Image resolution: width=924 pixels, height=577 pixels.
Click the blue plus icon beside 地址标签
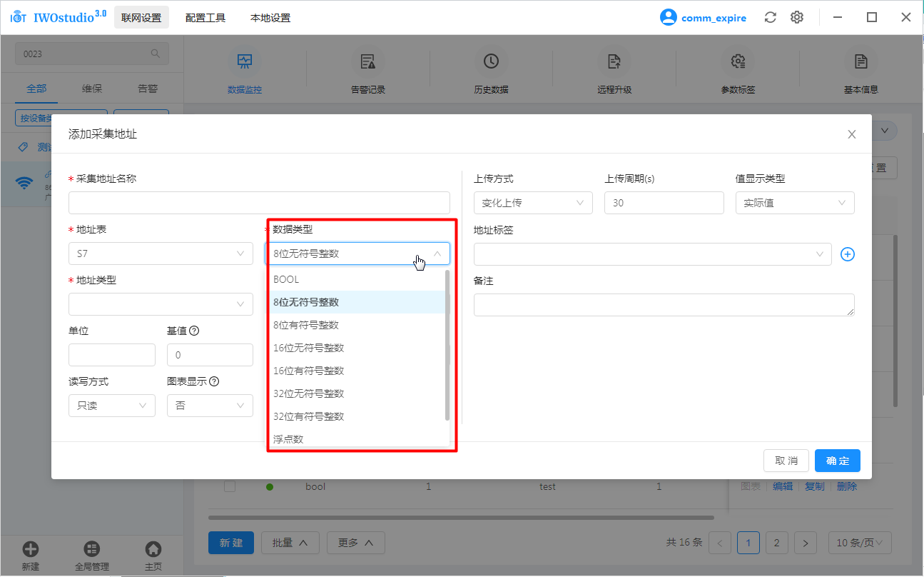[x=847, y=254]
